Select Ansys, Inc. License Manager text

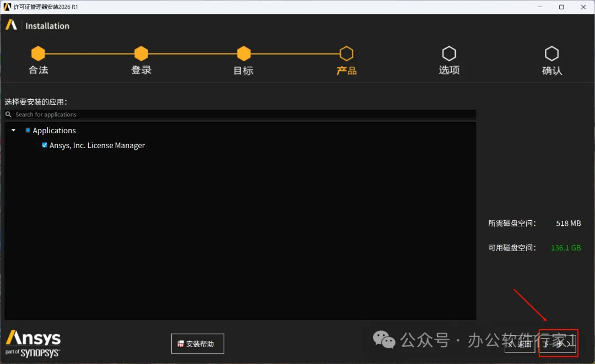pos(97,145)
